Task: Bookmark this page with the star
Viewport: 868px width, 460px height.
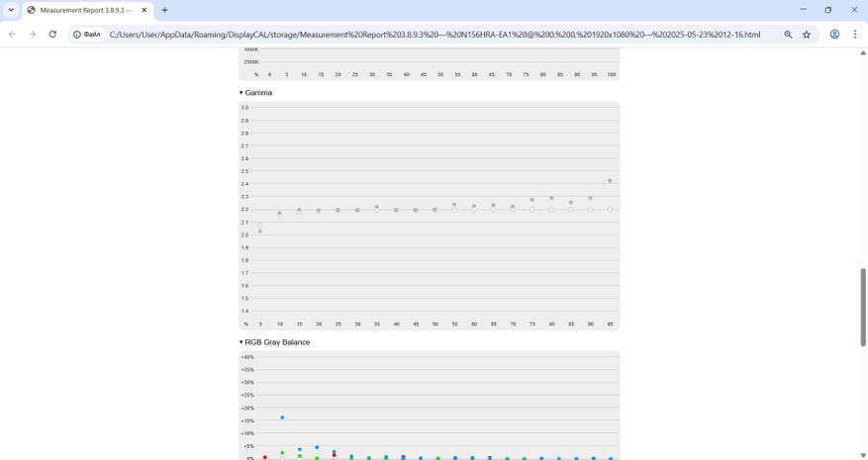Action: click(807, 35)
